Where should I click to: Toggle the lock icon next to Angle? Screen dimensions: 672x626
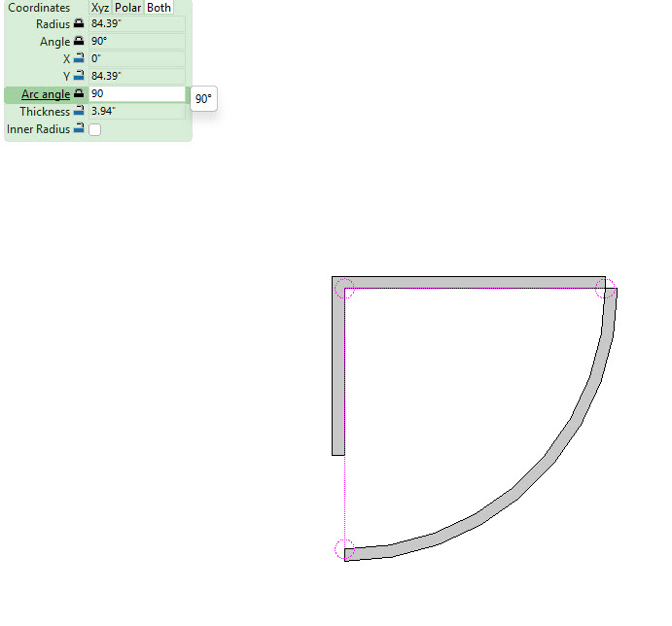tap(79, 41)
